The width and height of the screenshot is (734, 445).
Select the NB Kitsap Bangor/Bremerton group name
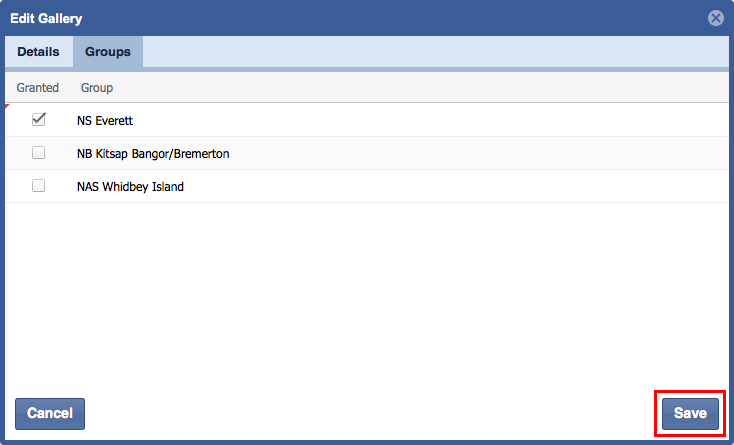coord(154,153)
